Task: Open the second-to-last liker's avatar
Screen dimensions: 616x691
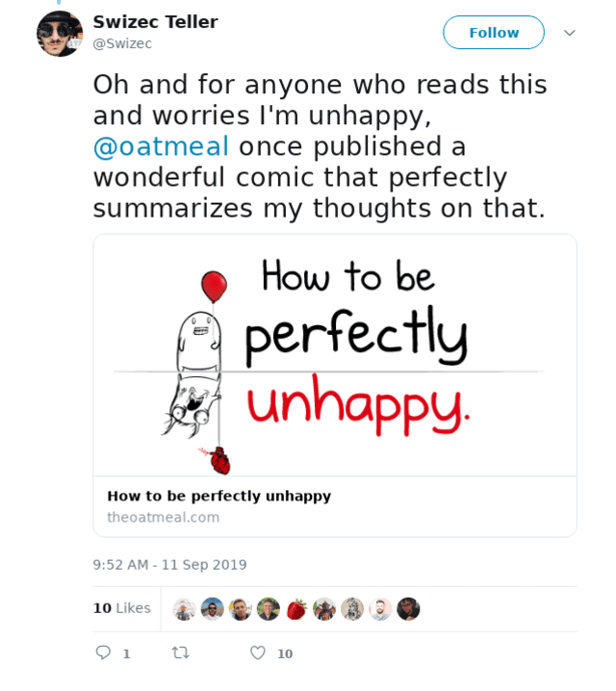Action: [380, 609]
